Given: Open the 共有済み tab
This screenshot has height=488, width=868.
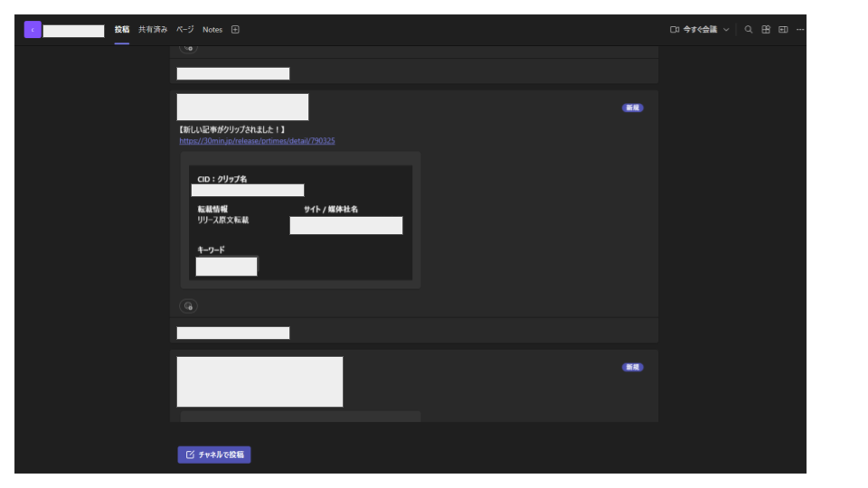Looking at the screenshot, I should (x=153, y=29).
